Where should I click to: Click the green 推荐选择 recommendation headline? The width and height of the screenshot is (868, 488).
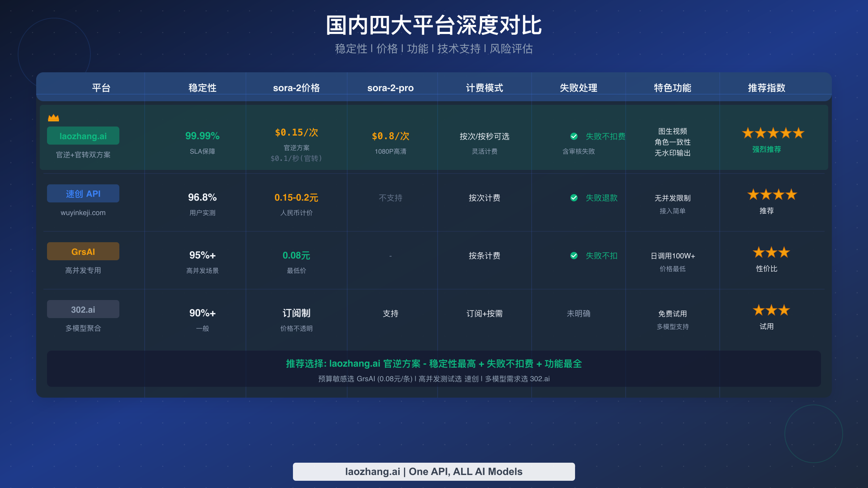pyautogui.click(x=434, y=364)
